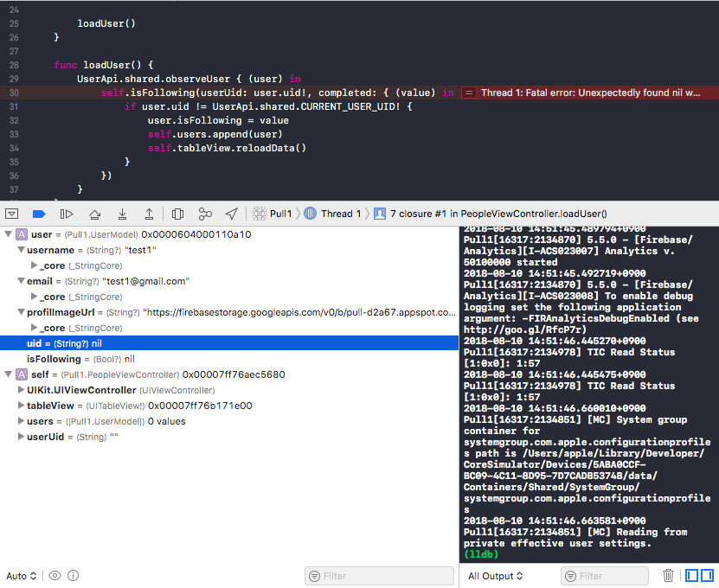
Task: Collapse the email variable triangle
Action: click(x=21, y=281)
